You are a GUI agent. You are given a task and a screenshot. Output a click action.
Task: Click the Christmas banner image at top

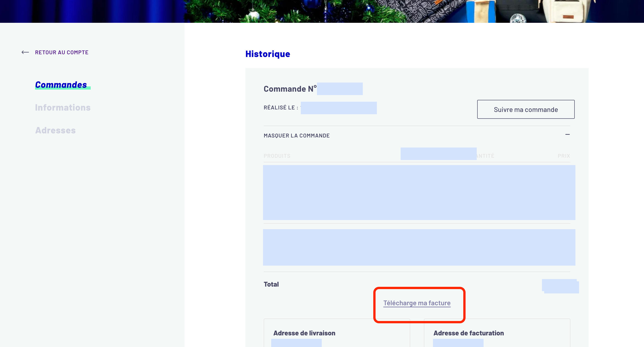click(x=322, y=11)
